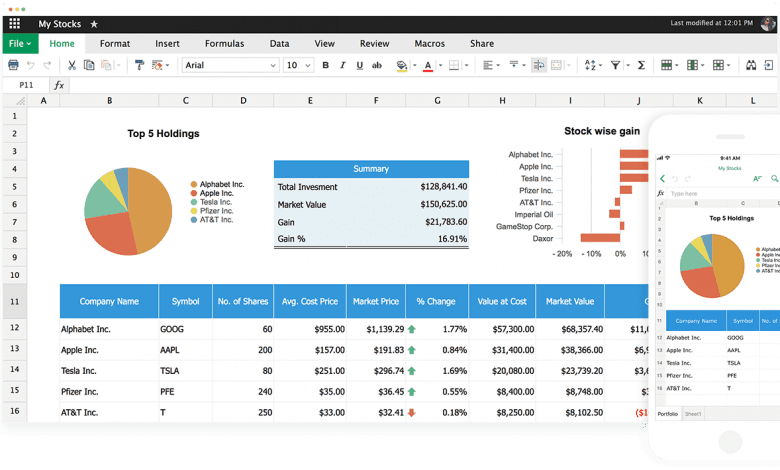Click the borders icon

[454, 65]
